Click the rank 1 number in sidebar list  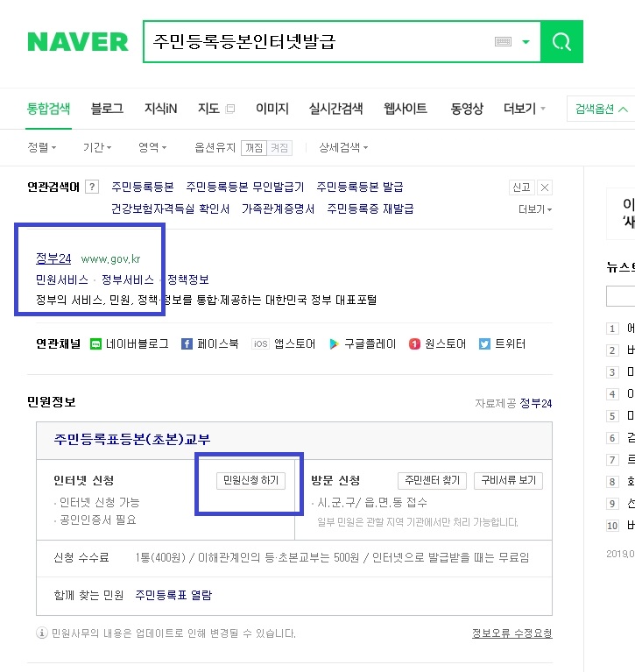612,329
